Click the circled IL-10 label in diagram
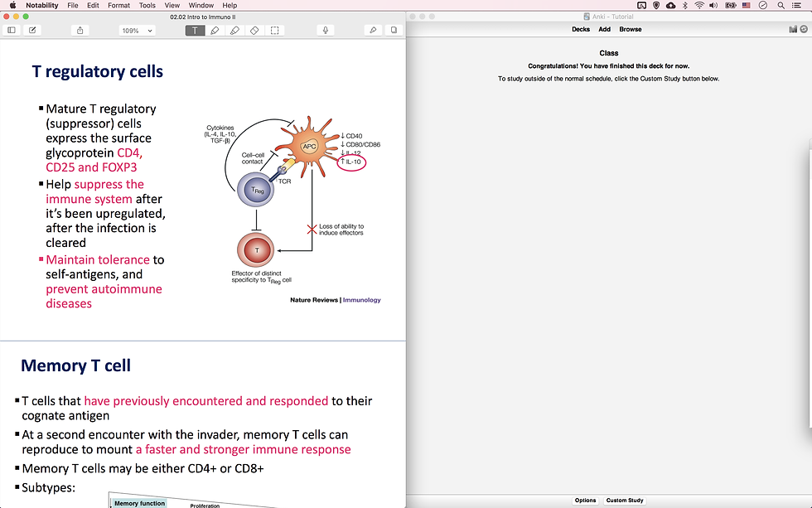 (352, 162)
